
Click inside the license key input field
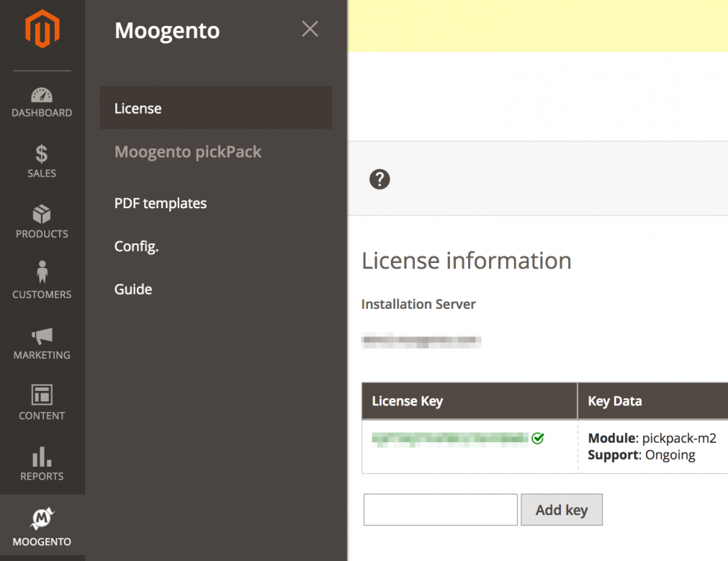pos(439,509)
